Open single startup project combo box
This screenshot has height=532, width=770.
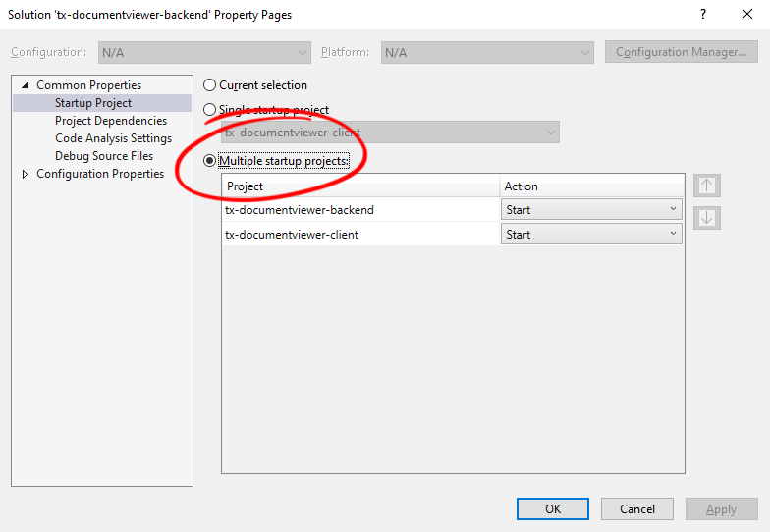390,133
